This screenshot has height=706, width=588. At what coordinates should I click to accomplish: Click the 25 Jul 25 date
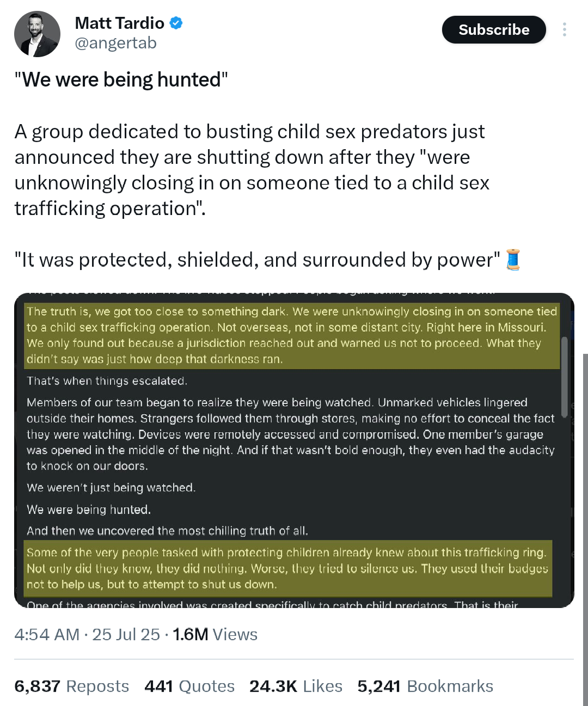click(x=126, y=635)
